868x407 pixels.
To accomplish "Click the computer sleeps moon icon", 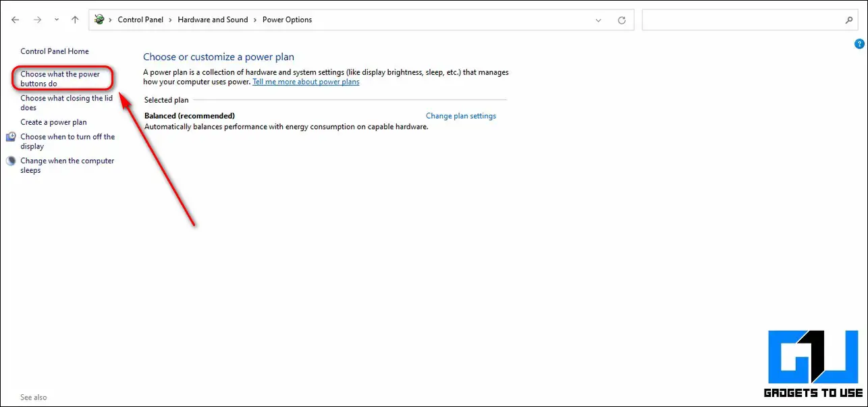I will click(x=11, y=161).
